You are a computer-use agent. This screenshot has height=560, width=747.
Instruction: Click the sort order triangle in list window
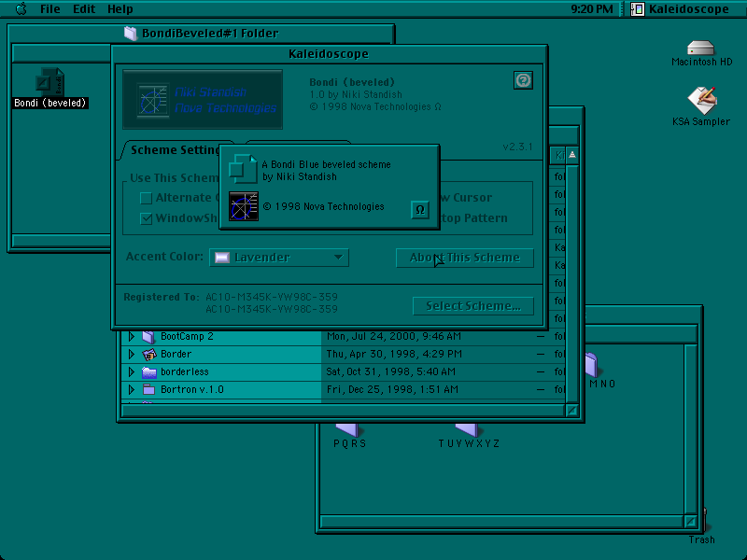[x=572, y=155]
